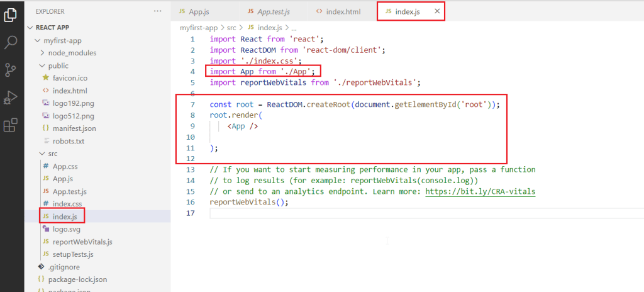Select index.js in explorer tree

[x=65, y=216]
